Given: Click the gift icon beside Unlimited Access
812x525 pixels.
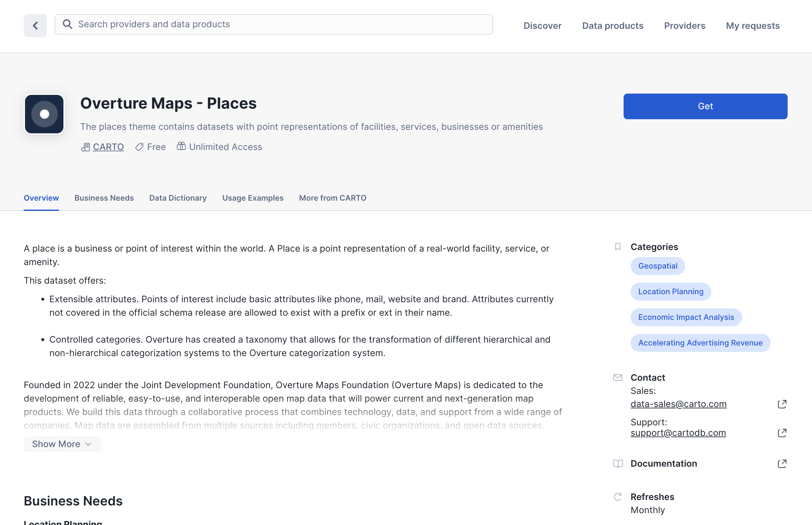Looking at the screenshot, I should point(181,146).
